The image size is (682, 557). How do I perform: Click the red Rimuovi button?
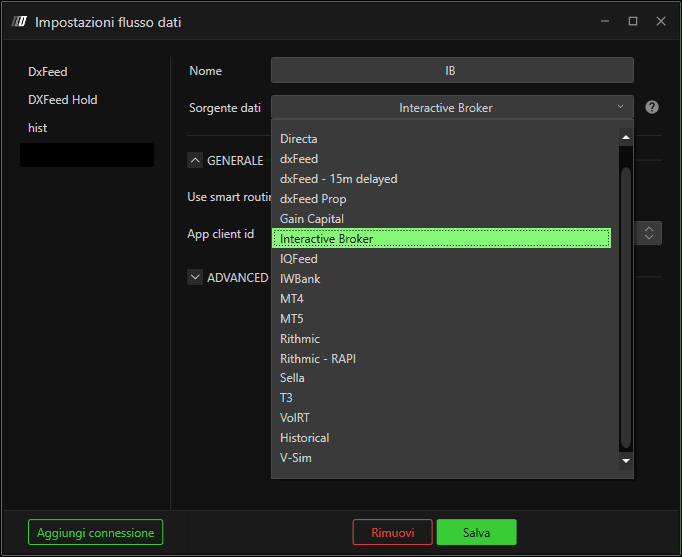(392, 532)
